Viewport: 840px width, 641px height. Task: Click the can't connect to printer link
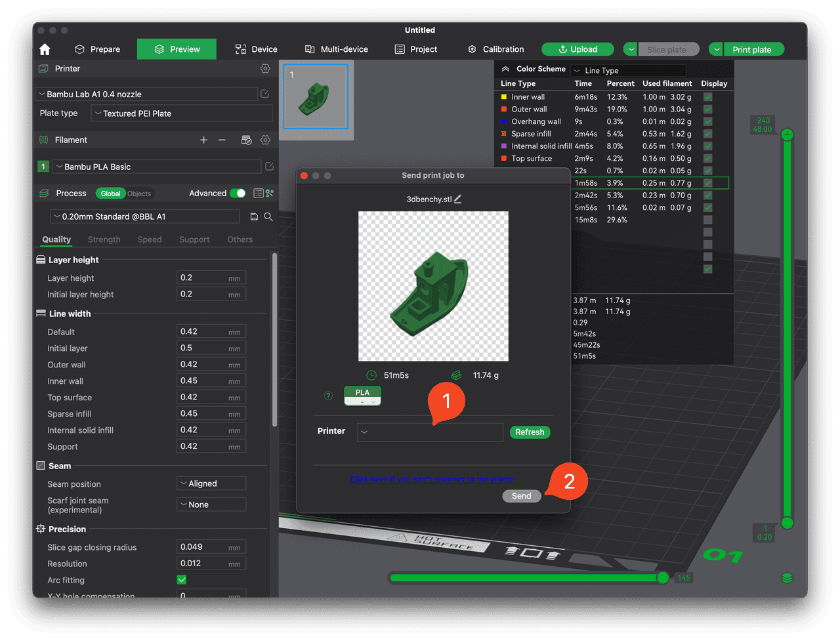(x=433, y=480)
